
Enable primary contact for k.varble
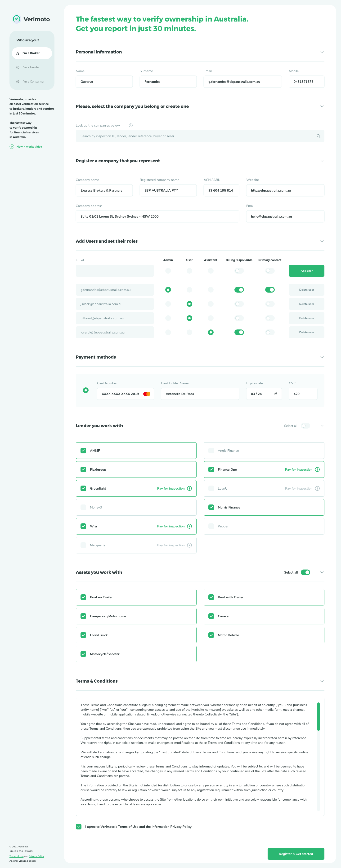270,332
